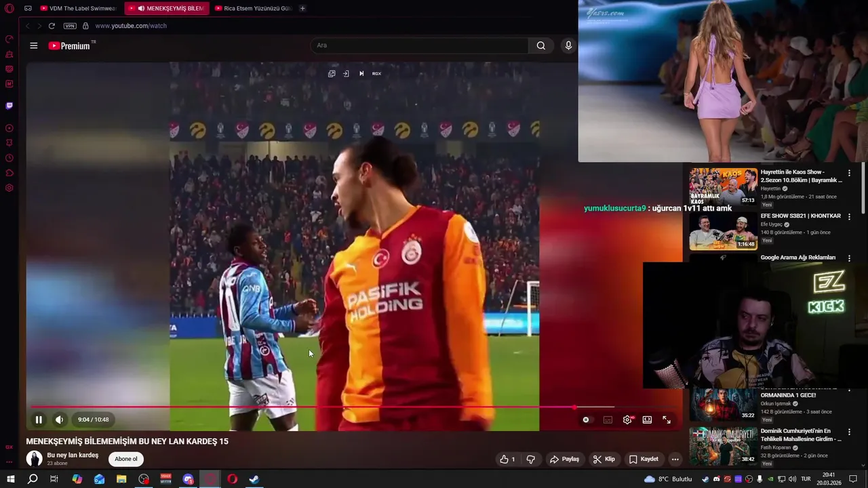
Task: Open system tray volume icon
Action: 792,479
